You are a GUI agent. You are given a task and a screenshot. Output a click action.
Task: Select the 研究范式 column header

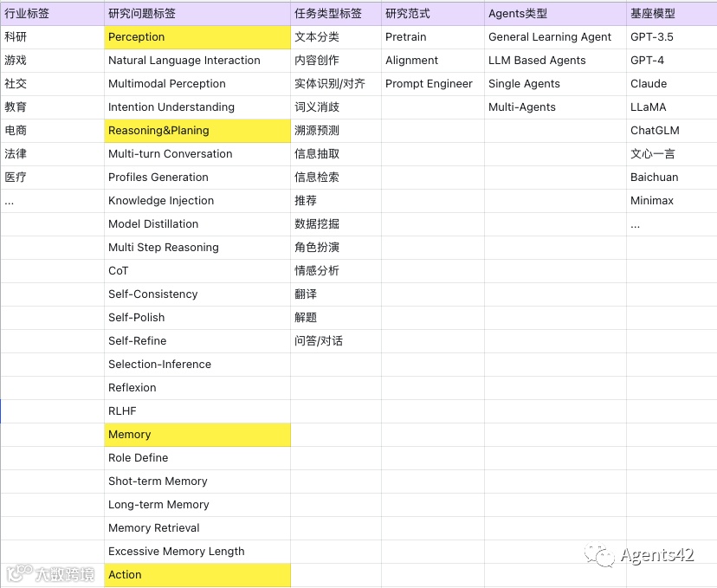(x=433, y=14)
